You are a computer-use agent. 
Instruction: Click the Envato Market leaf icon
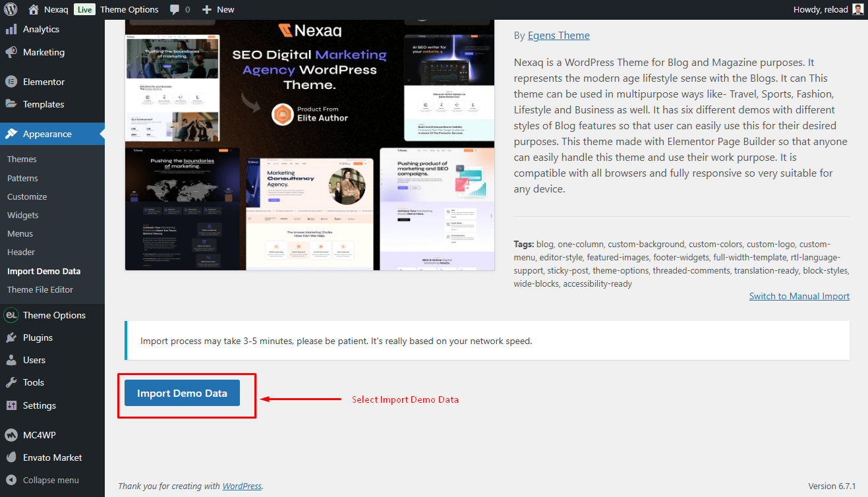tap(11, 457)
